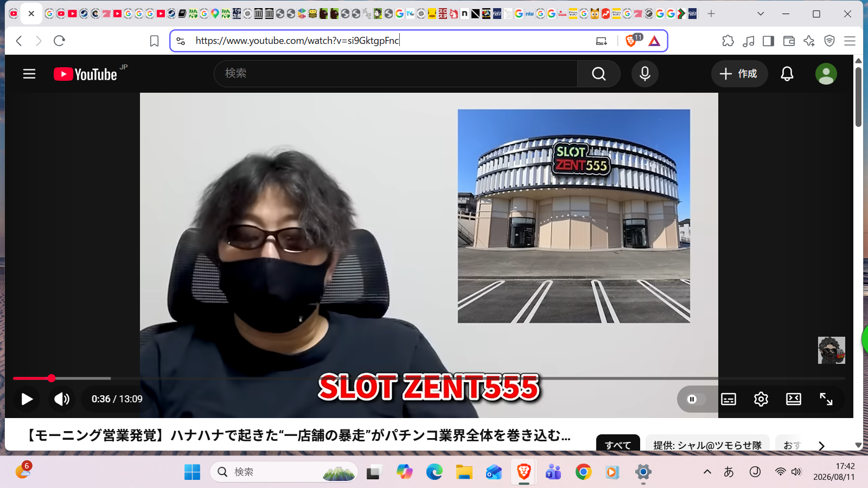
Task: Open the YouTube guide hamburger menu
Action: pos(29,74)
